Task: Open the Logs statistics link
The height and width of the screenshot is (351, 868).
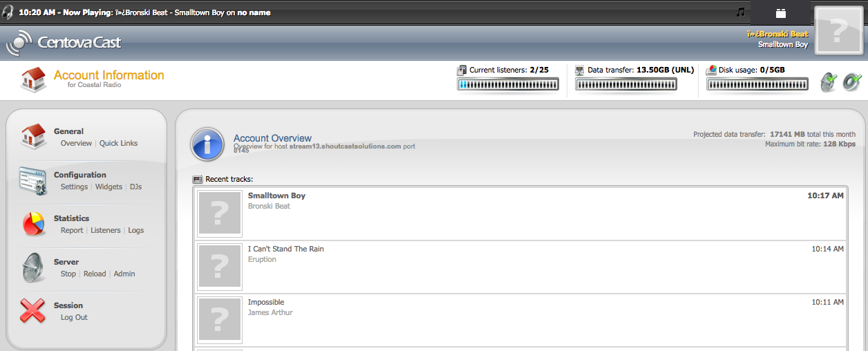Action: tap(136, 230)
